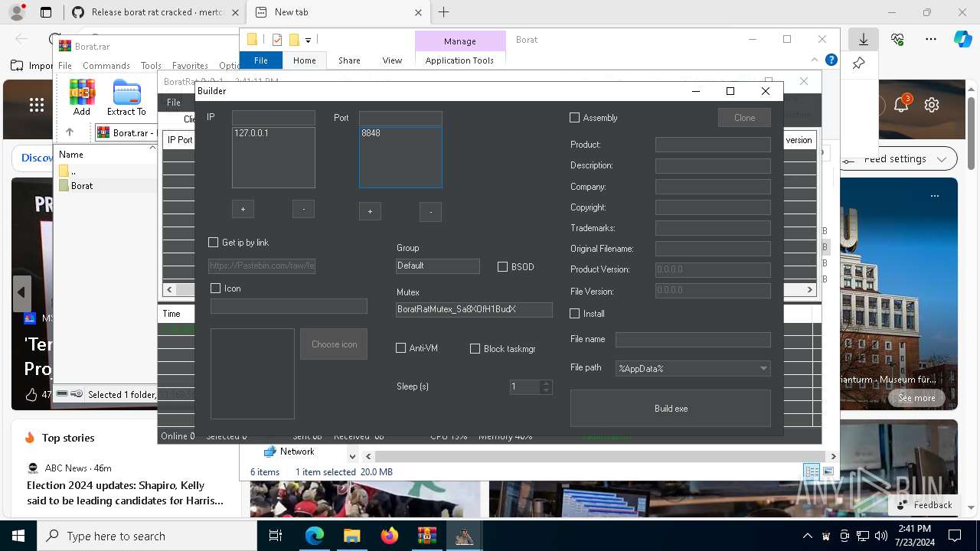Image resolution: width=980 pixels, height=551 pixels.
Task: Open the File tab in Explorer window
Action: pyautogui.click(x=261, y=60)
